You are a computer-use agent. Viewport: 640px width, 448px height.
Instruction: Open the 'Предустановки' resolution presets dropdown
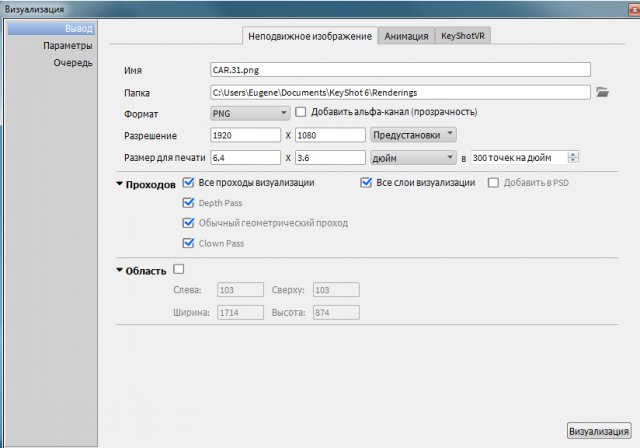click(412, 134)
